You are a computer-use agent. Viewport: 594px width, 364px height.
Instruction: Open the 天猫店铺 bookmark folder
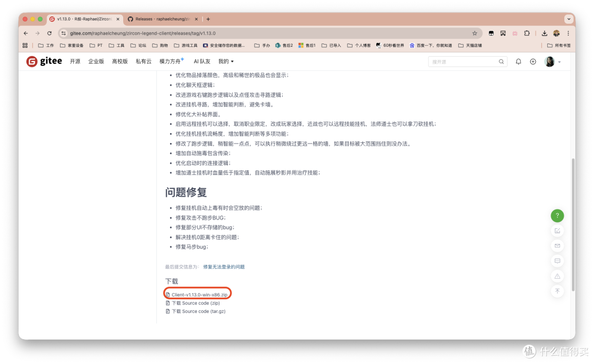click(470, 46)
